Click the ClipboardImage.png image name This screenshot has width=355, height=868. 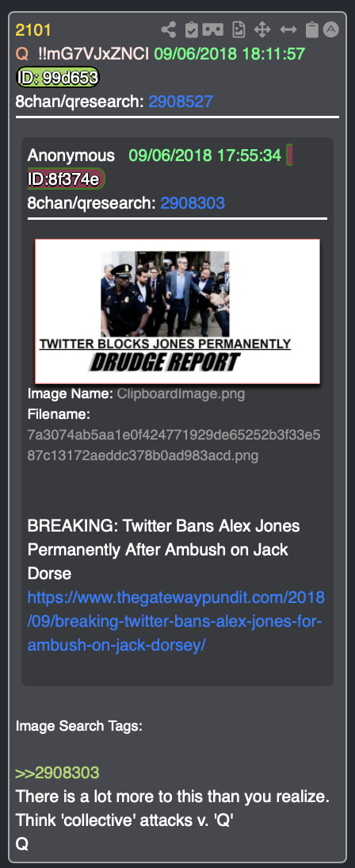(181, 394)
